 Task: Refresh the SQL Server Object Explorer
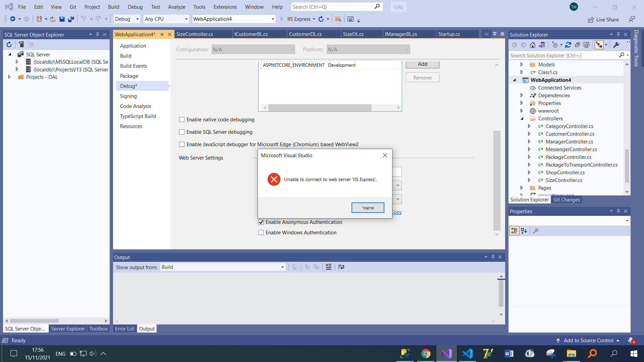coord(9,44)
